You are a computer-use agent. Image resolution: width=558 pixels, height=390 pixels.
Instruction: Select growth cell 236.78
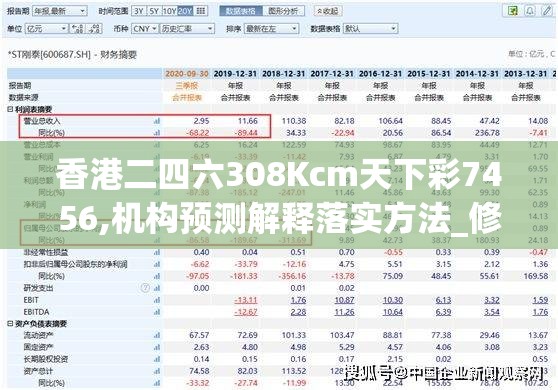tap(488, 133)
